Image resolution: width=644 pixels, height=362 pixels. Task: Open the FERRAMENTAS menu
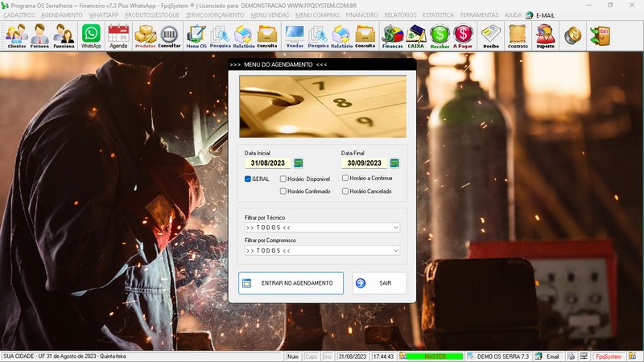479,15
